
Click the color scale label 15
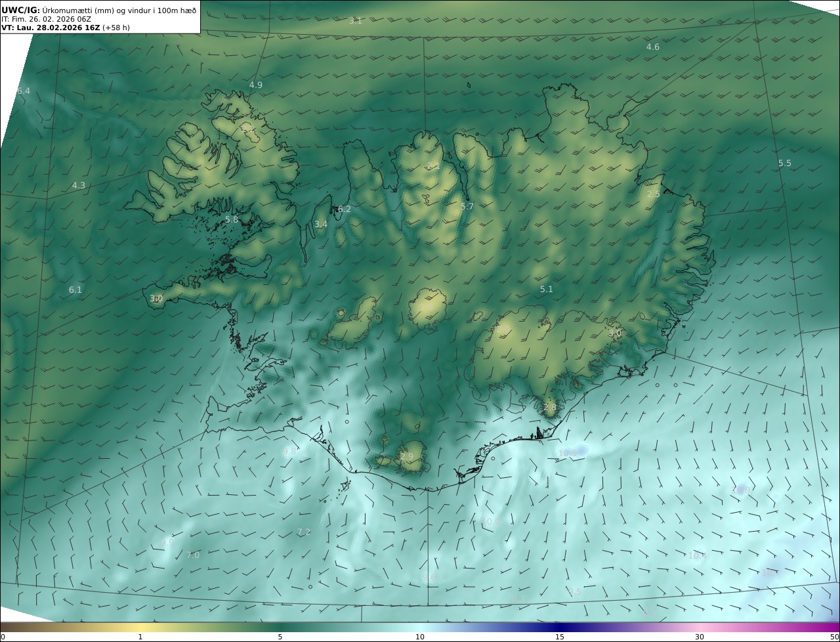coord(560,637)
